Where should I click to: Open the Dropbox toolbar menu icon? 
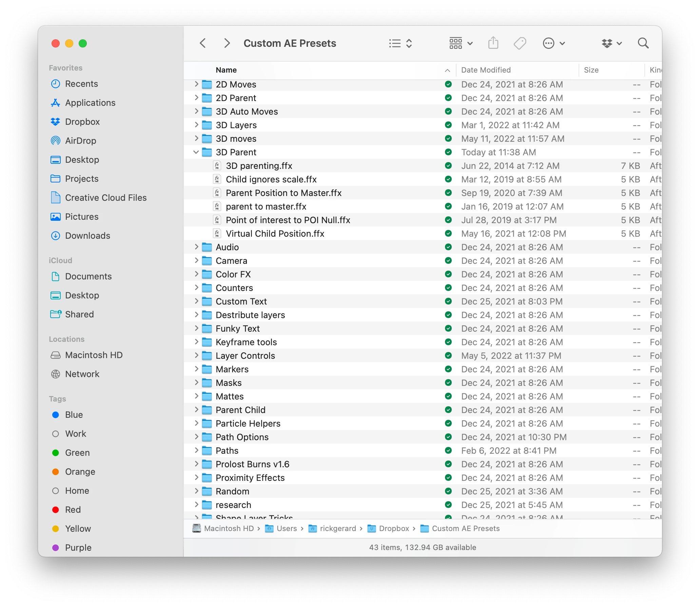pos(611,43)
